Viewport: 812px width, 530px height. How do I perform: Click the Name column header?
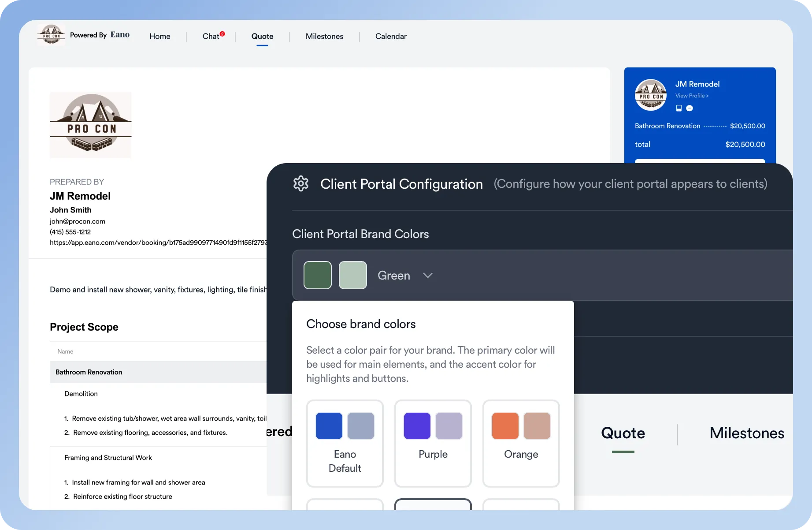(x=65, y=351)
